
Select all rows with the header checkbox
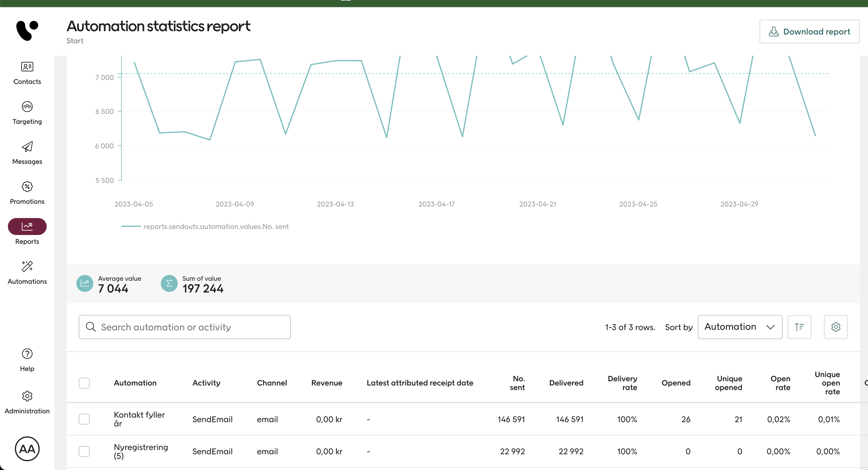84,383
